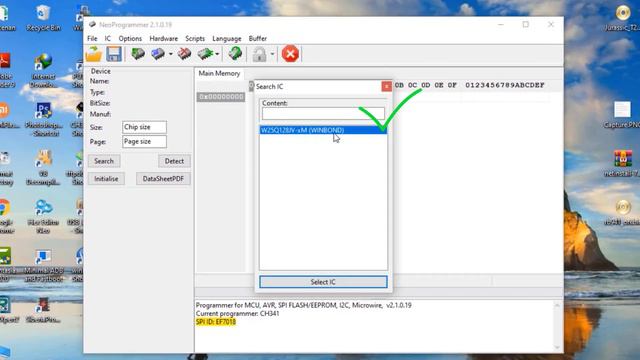Select W25Q128JV-xM (WINBOND) list entry
Viewport: 640px width, 360px height.
[x=323, y=130]
